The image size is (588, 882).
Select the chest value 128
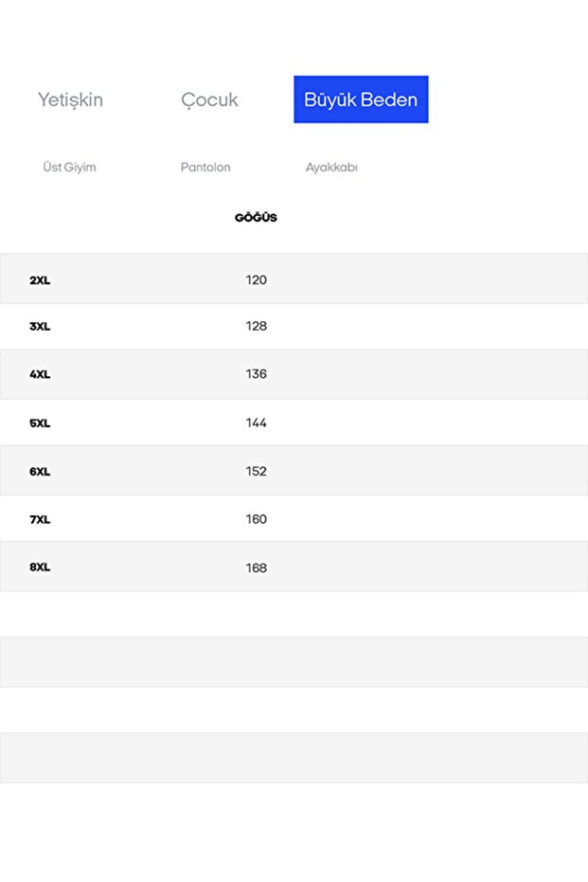tap(256, 327)
